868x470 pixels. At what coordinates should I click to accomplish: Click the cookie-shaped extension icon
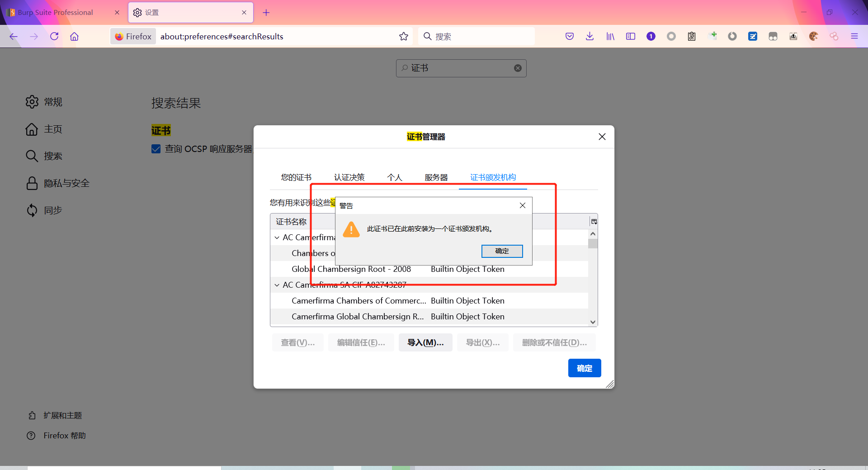814,36
